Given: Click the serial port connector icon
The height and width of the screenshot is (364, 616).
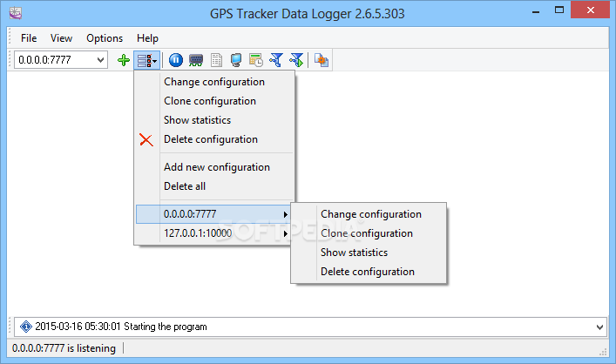Looking at the screenshot, I should coord(196,60).
